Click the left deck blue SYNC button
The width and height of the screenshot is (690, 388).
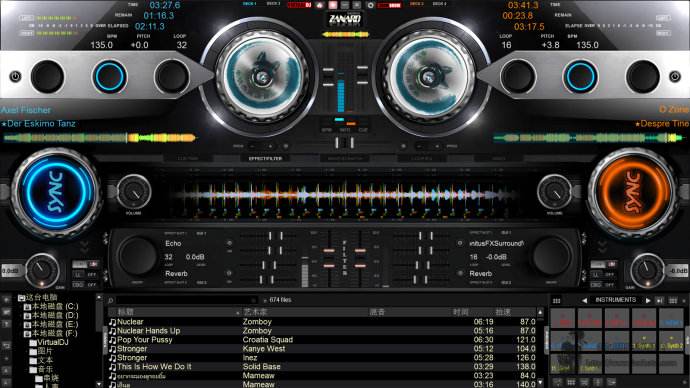[x=56, y=192]
